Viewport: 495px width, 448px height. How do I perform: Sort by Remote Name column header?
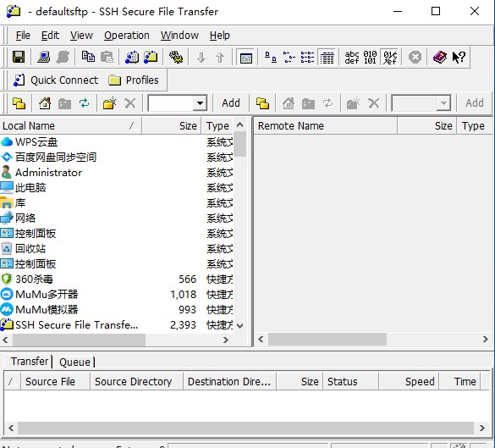point(326,125)
